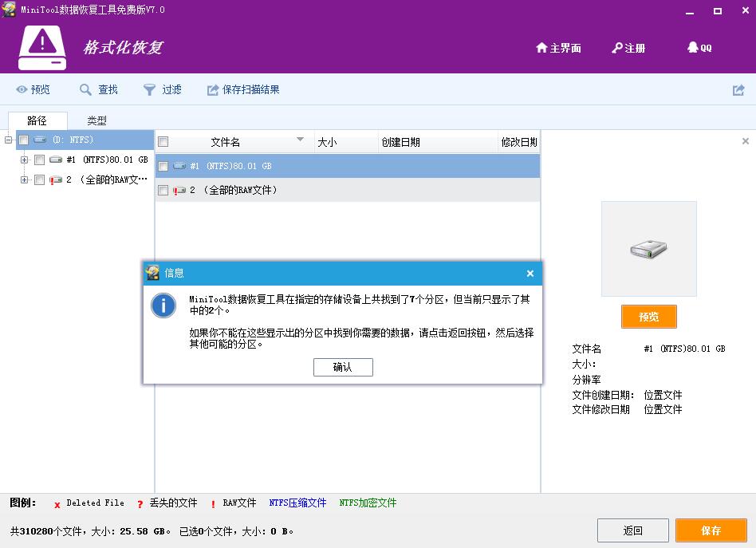Click NTFS加密文件 legend text
This screenshot has height=548, width=756.
[x=368, y=503]
